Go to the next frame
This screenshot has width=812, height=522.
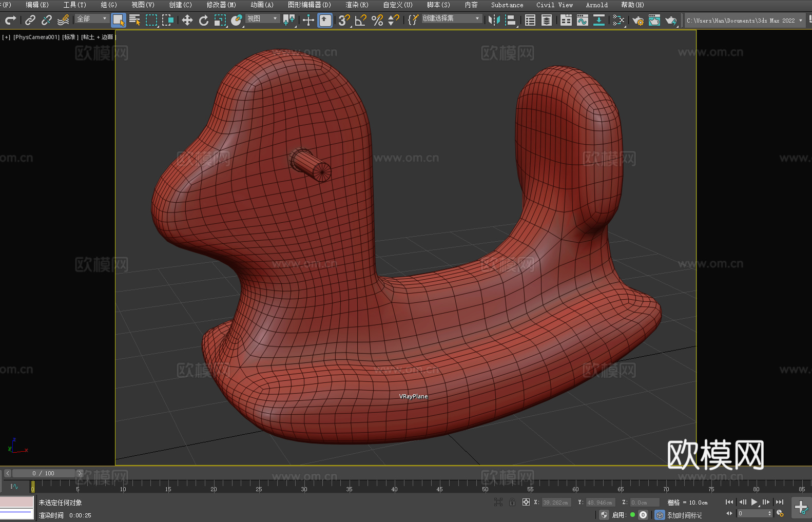766,502
